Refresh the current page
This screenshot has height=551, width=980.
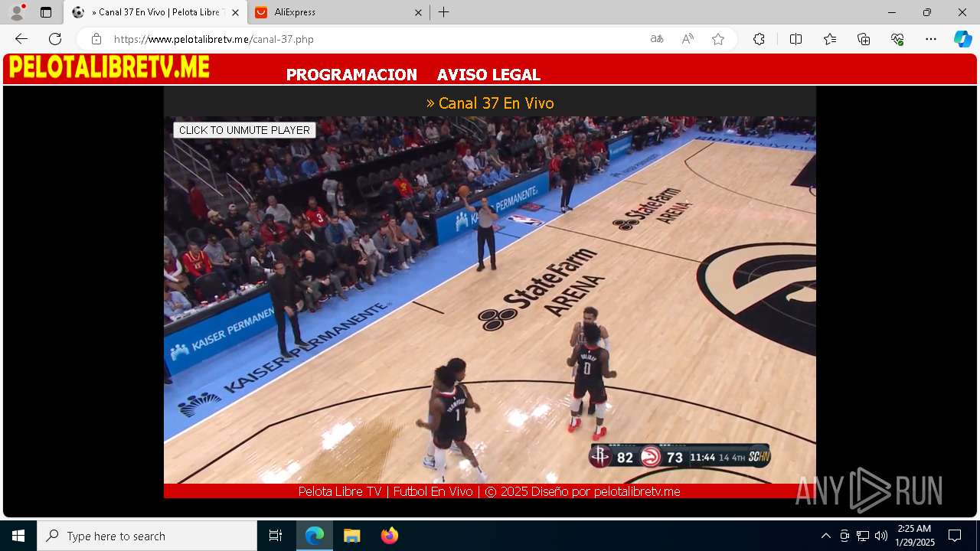click(55, 39)
